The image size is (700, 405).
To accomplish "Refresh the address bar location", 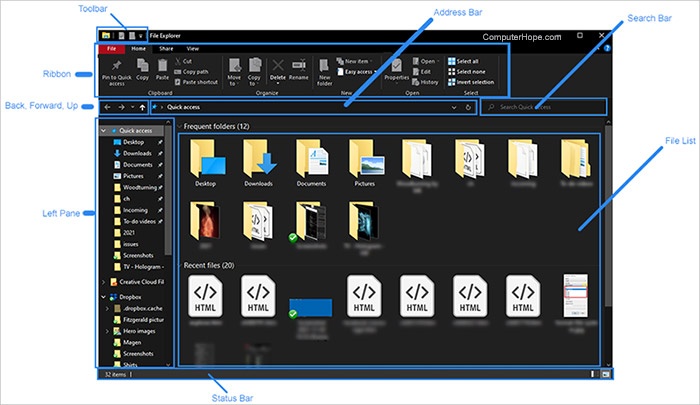I will click(468, 107).
